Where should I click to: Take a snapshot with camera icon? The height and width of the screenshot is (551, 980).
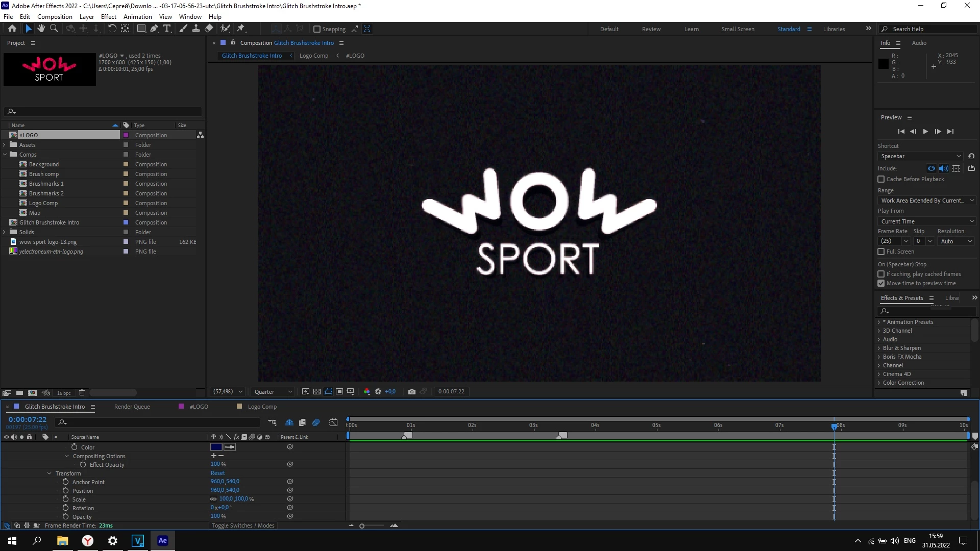click(412, 392)
